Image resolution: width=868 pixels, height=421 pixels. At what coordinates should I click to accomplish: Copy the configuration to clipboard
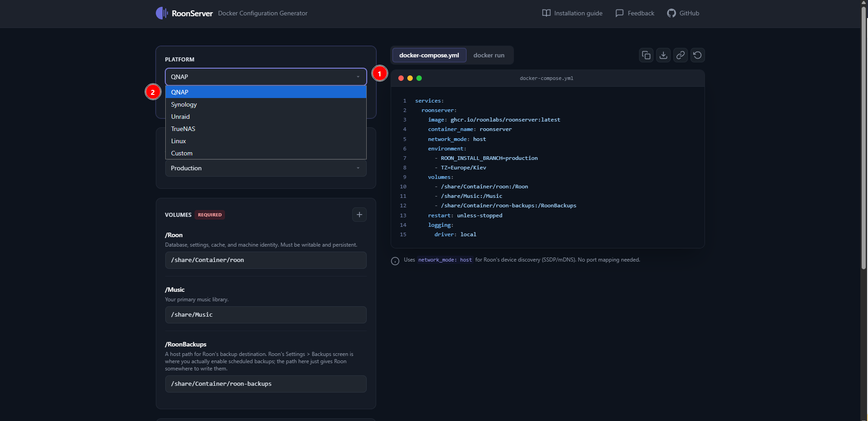646,55
